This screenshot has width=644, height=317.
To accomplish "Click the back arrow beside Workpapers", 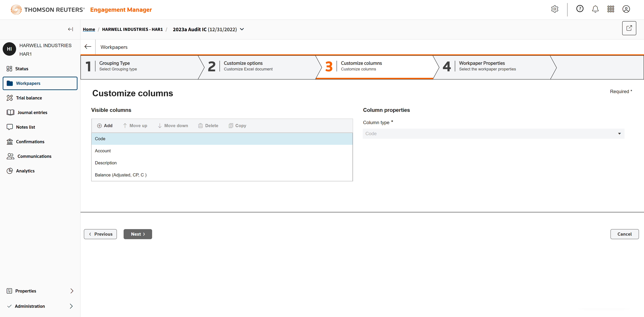I will point(88,47).
